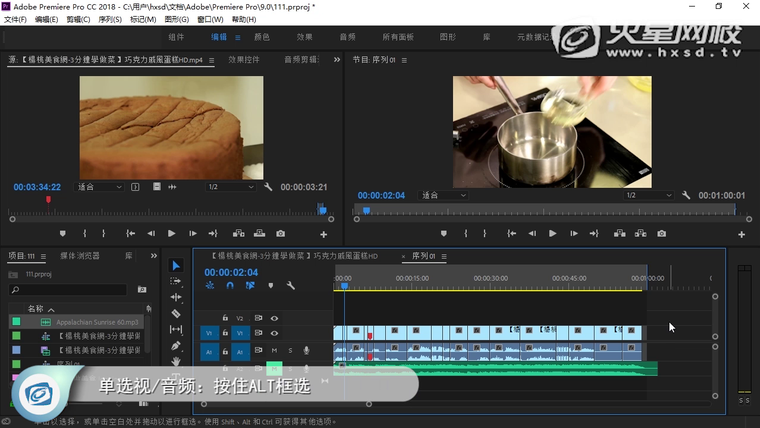Mute audio track A1
Image resolution: width=760 pixels, height=428 pixels.
pyautogui.click(x=274, y=350)
